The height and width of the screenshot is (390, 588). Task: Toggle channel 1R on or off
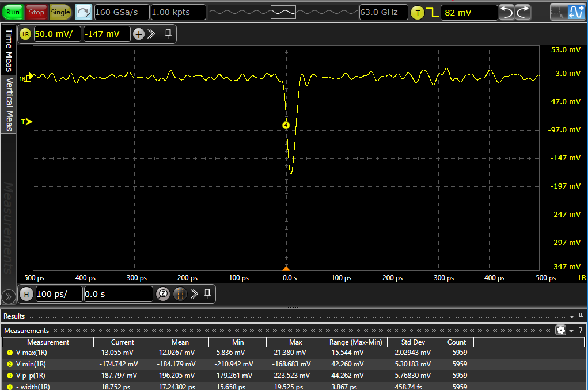click(x=25, y=34)
